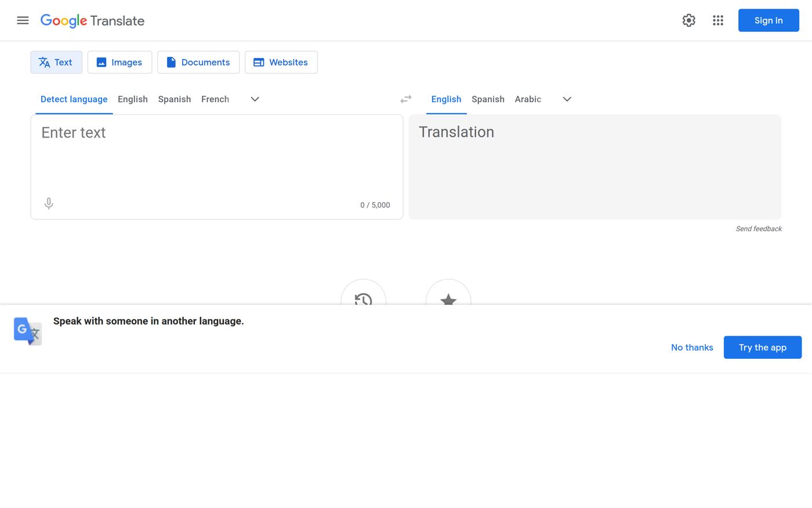Switch to Documents translation mode
Screen dimensions: 812x508
(x=198, y=62)
